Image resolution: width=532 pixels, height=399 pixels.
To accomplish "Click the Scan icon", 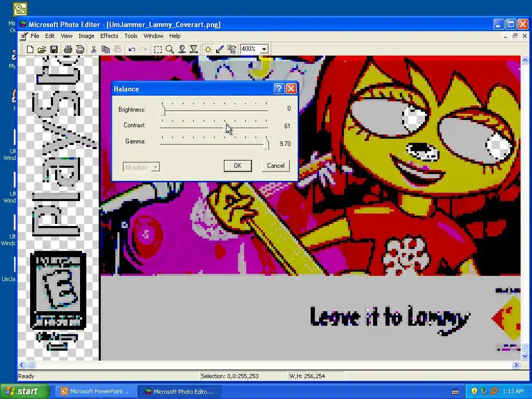I will [x=80, y=49].
